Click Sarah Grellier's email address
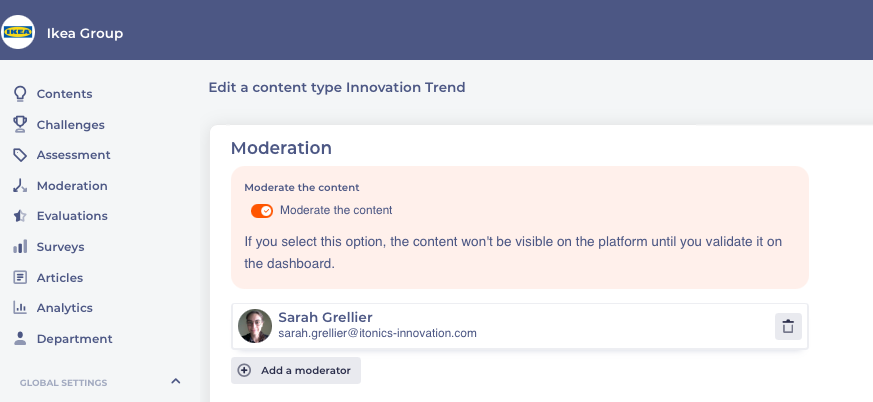Image resolution: width=873 pixels, height=402 pixels. (377, 334)
